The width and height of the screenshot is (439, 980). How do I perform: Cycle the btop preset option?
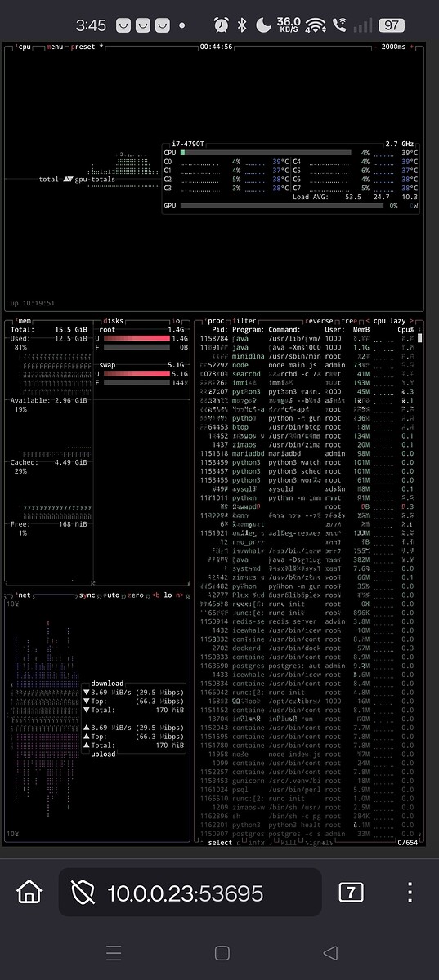click(86, 47)
